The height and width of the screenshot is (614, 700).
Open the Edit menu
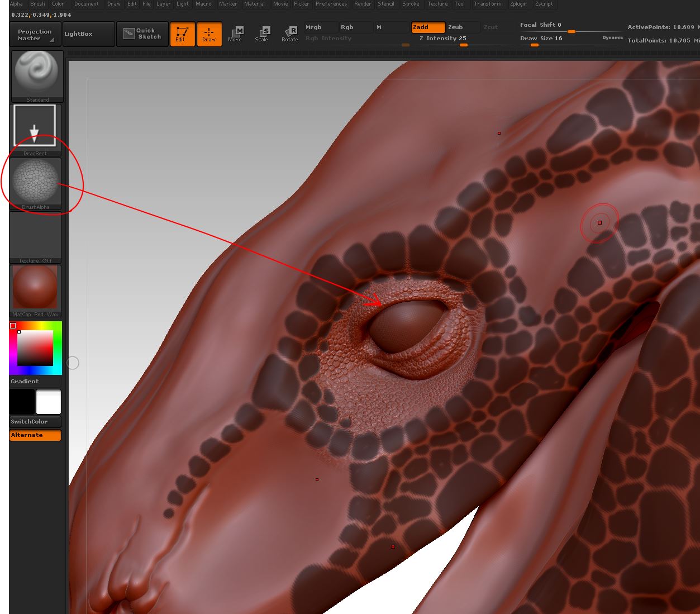[x=132, y=4]
